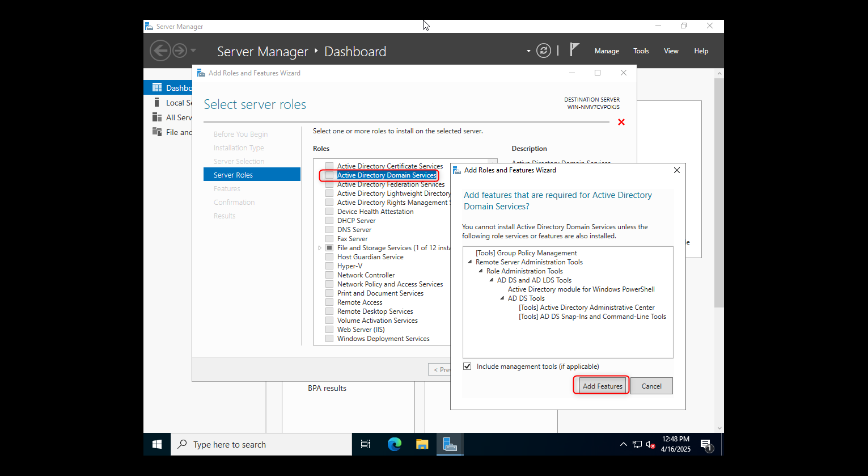Click the network icon in system tray
Image resolution: width=868 pixels, height=476 pixels.
tap(637, 444)
